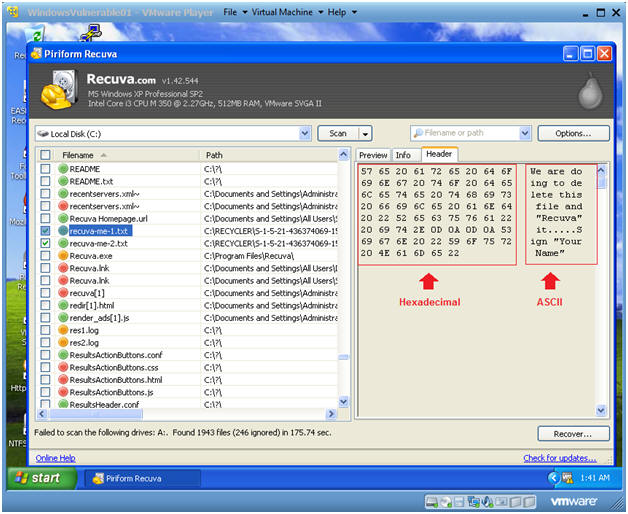Image resolution: width=628 pixels, height=514 pixels.
Task: Click the file list horizontal scrollbar thumb
Action: click(x=95, y=414)
